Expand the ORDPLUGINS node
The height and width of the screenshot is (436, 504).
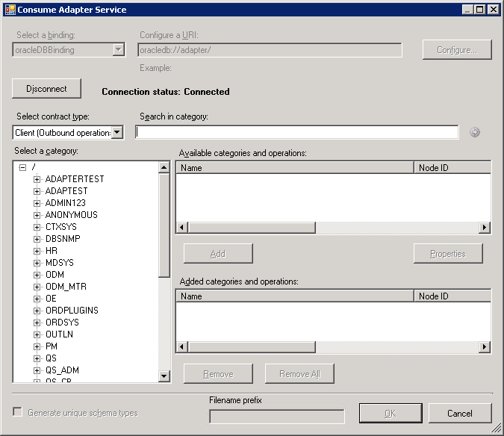[x=37, y=311]
